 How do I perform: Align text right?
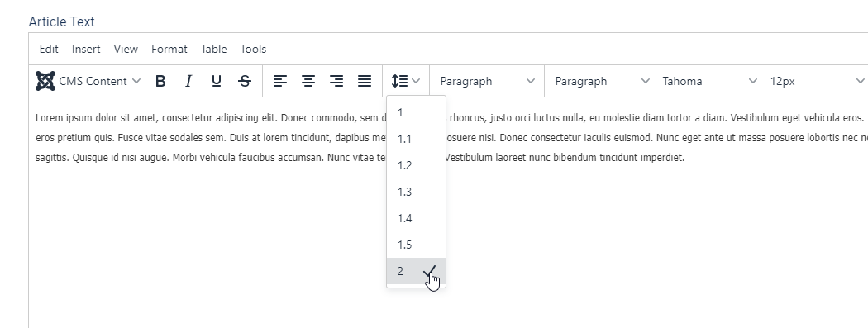(336, 81)
